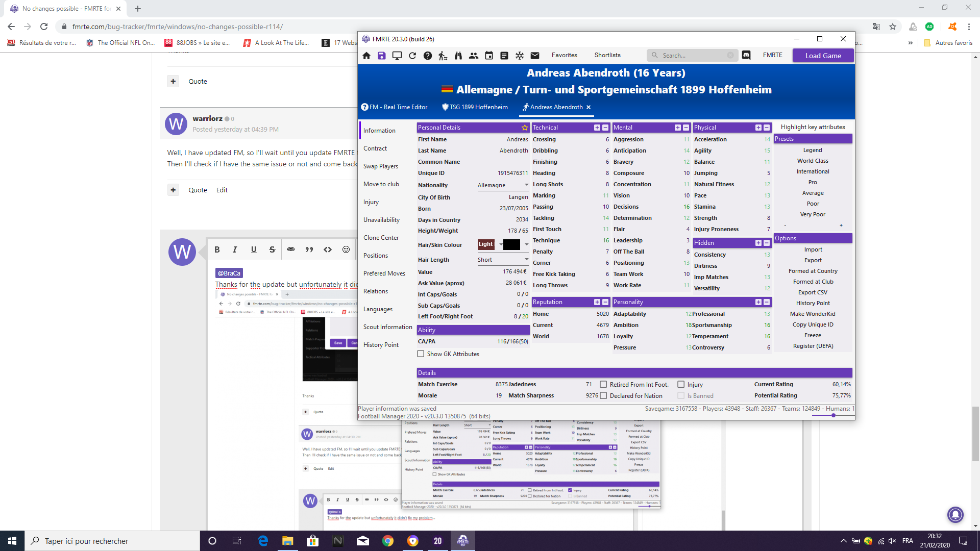Insert link using chain icon in reply editor

coord(291,249)
